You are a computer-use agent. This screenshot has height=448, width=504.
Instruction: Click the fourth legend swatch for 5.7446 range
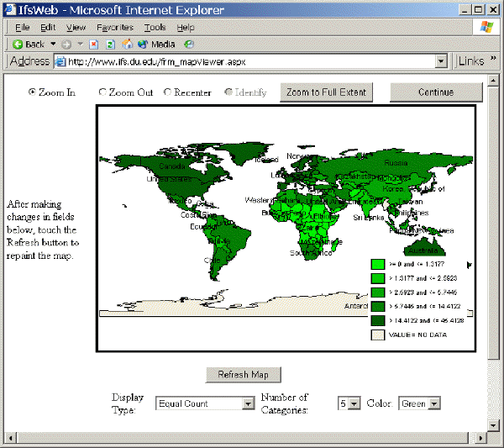(x=378, y=306)
